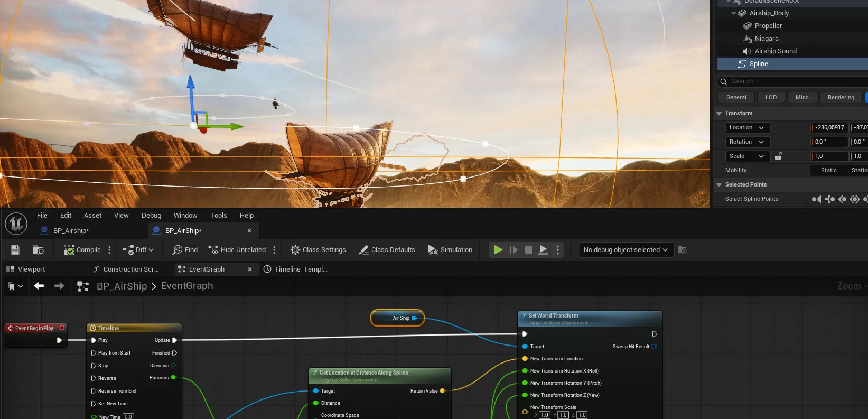Click the Browse to asset icon
The image size is (868, 419).
tap(38, 250)
